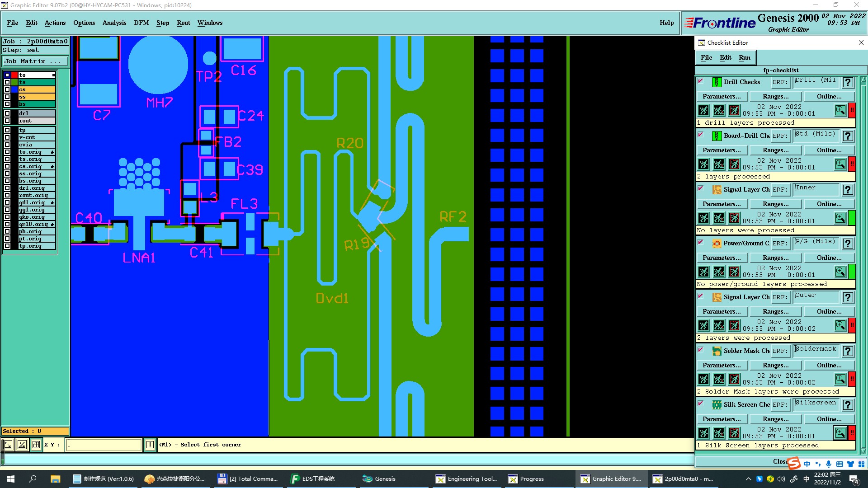This screenshot has height=488, width=868.
Task: Open the ERF selector for Silk Screen Check
Action: [x=779, y=405]
